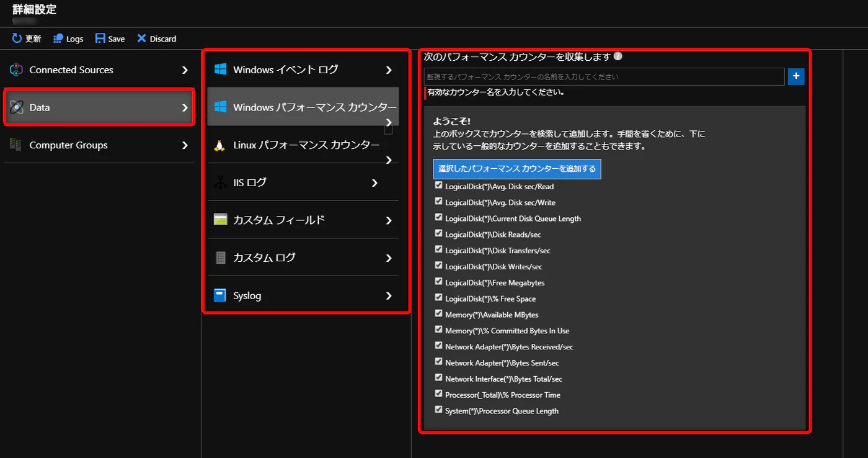Expand Connected Sources chevron

pos(185,70)
